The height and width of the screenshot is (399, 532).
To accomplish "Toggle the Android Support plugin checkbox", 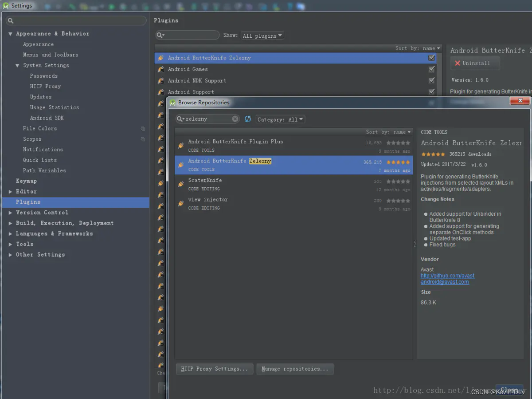I will point(431,92).
